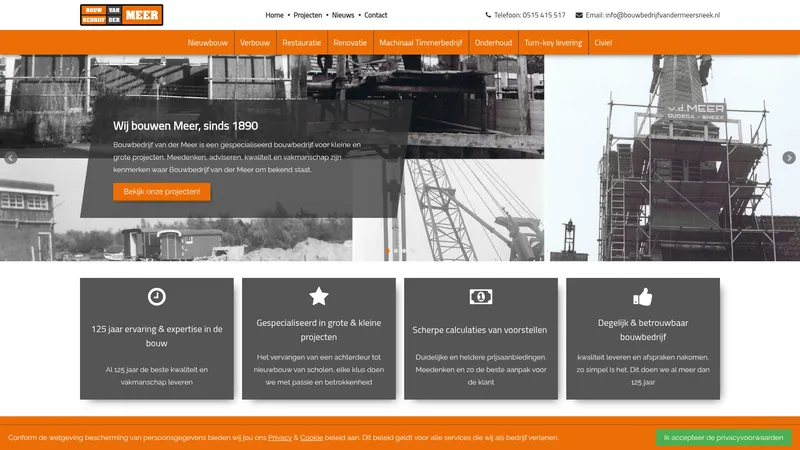The image size is (800, 450).
Task: Click card title Degelijk & betrouwbaar bouwbedrijf
Action: [643, 330]
